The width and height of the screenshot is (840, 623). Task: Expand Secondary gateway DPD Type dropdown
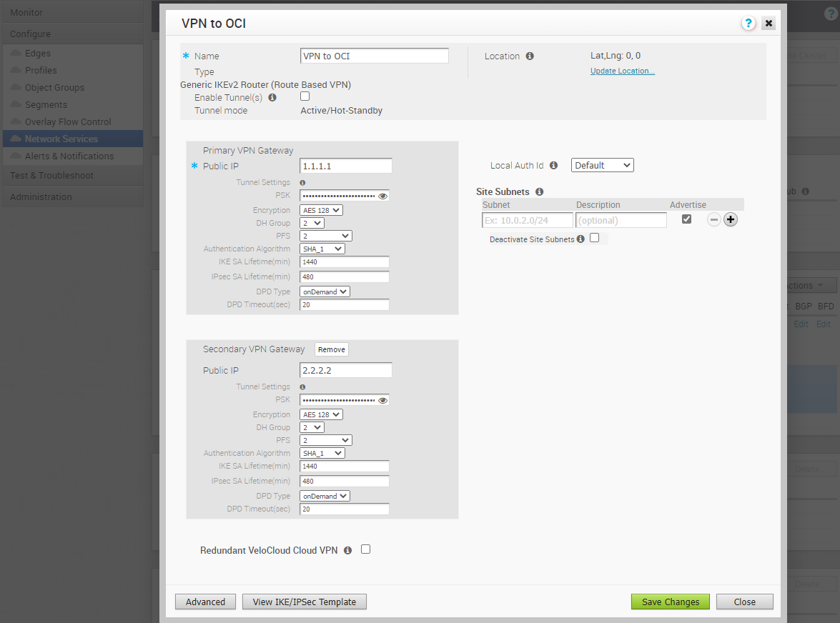pos(325,496)
